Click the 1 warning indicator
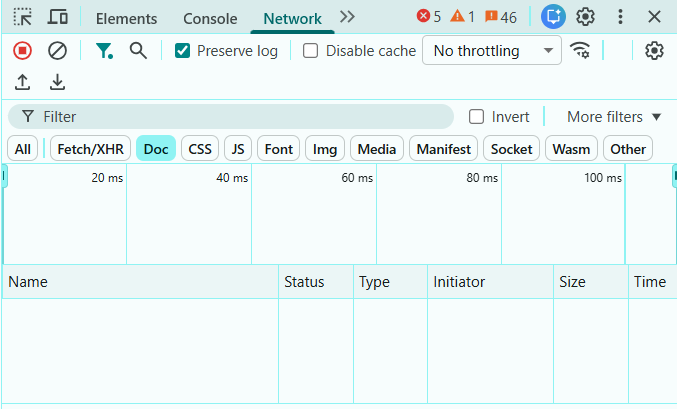The height and width of the screenshot is (409, 677). pyautogui.click(x=462, y=17)
